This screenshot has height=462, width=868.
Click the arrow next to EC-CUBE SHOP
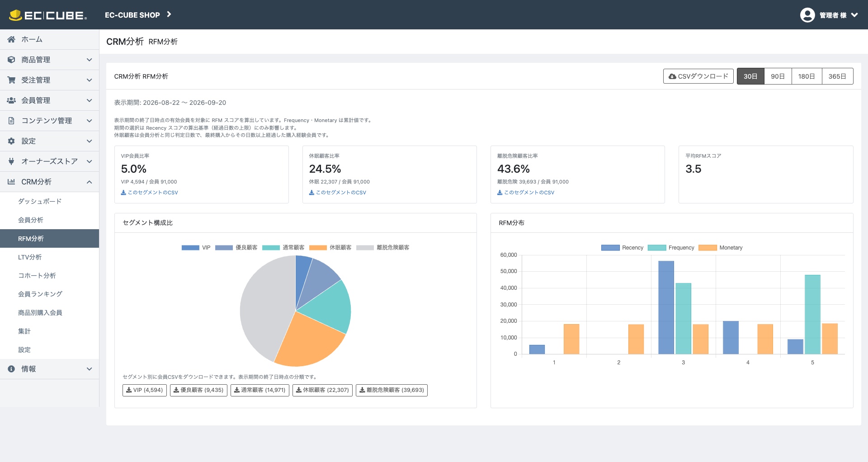169,14
